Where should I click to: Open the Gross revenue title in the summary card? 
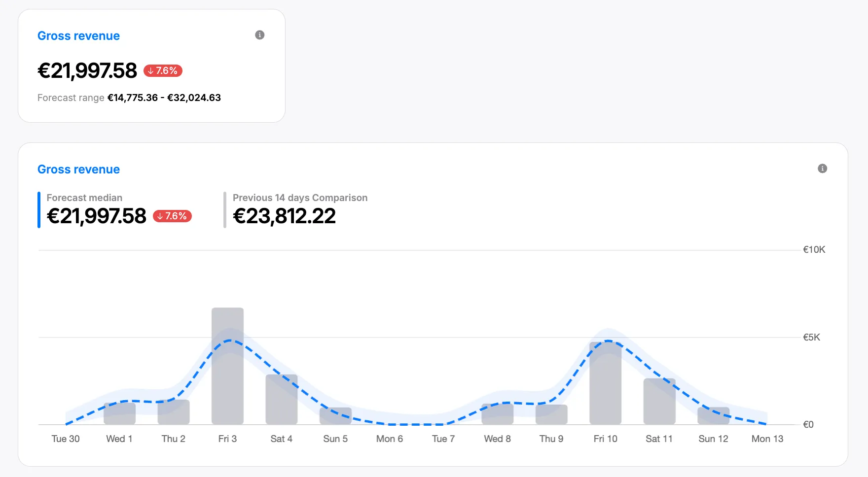click(x=78, y=36)
